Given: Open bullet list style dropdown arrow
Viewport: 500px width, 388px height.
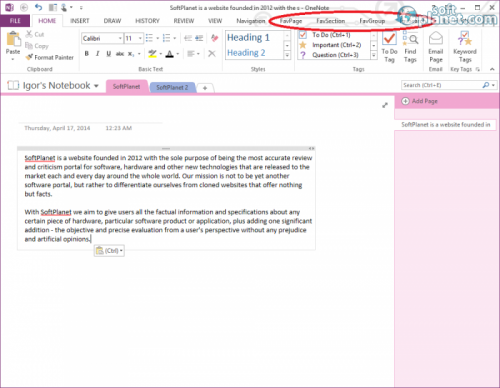Looking at the screenshot, I should point(157,38).
